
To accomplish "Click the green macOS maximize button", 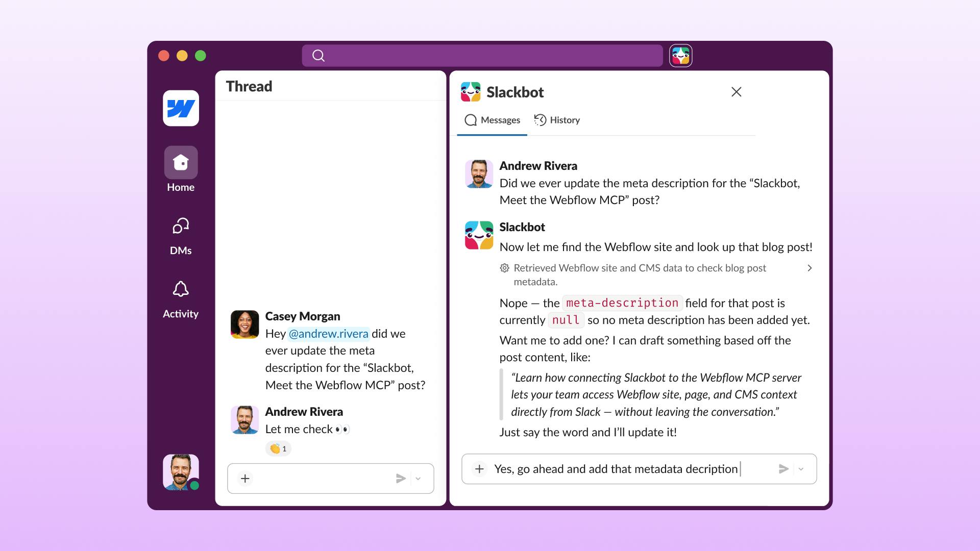I will tap(201, 56).
